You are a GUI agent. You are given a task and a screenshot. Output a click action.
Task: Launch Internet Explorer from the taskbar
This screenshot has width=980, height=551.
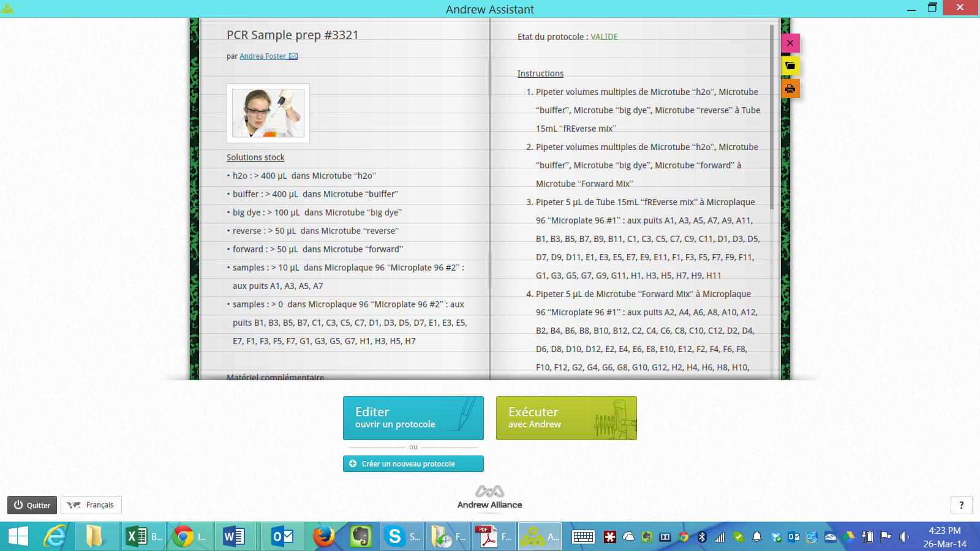(x=55, y=537)
